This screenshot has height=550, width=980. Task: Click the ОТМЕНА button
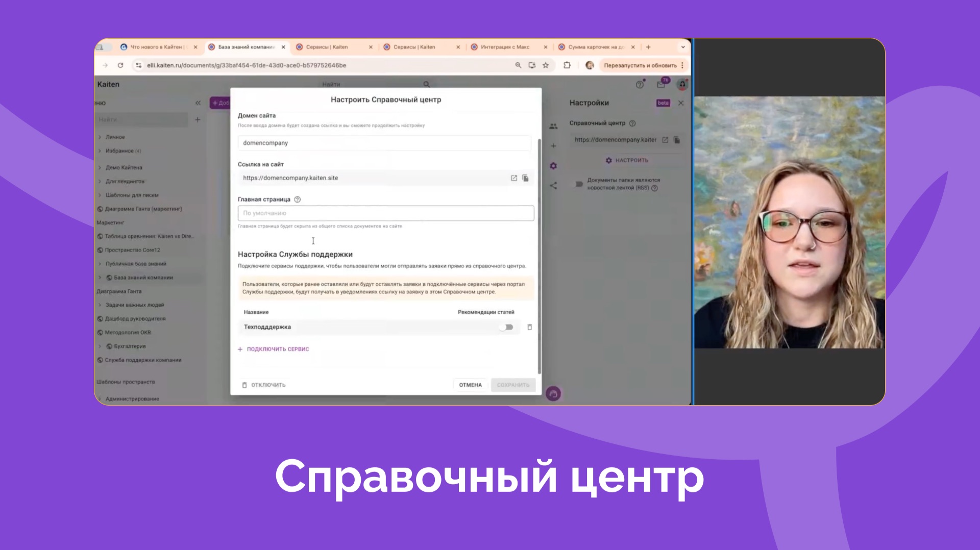tap(470, 385)
